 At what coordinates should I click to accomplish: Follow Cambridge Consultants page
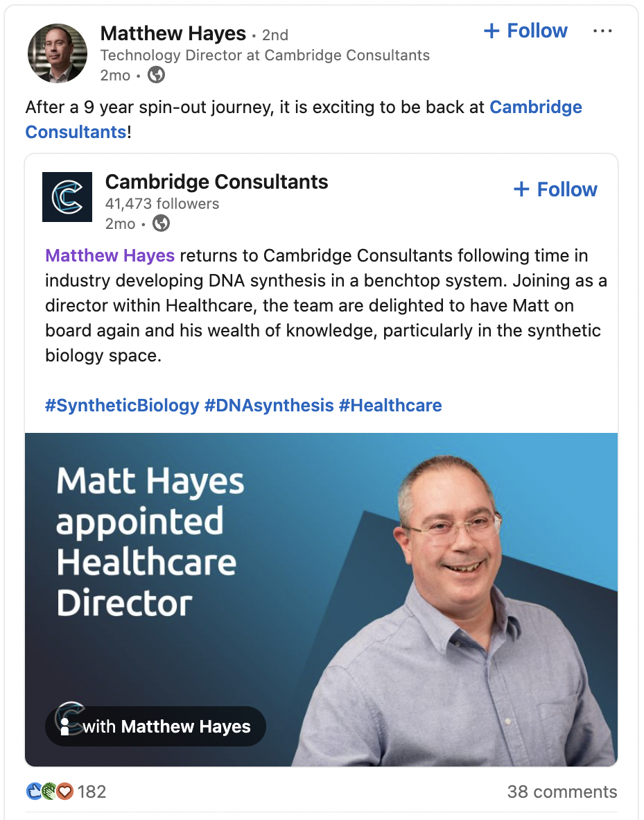pos(555,189)
